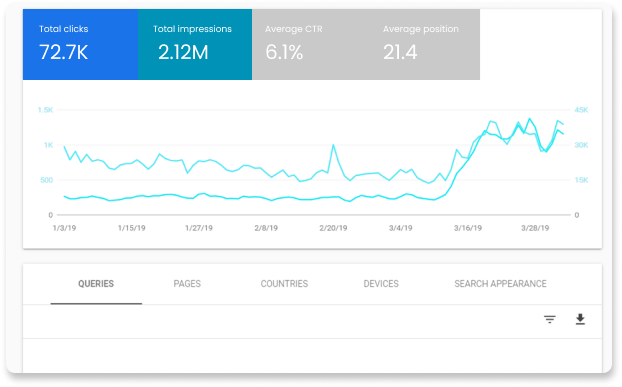The width and height of the screenshot is (622, 387).
Task: Click the 1K left axis label
Action: click(48, 145)
